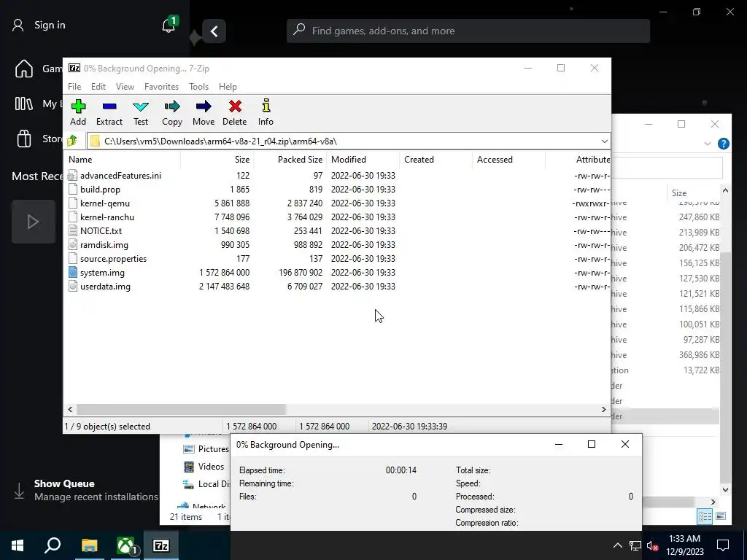
Task: Open network tray icon
Action: (x=635, y=545)
